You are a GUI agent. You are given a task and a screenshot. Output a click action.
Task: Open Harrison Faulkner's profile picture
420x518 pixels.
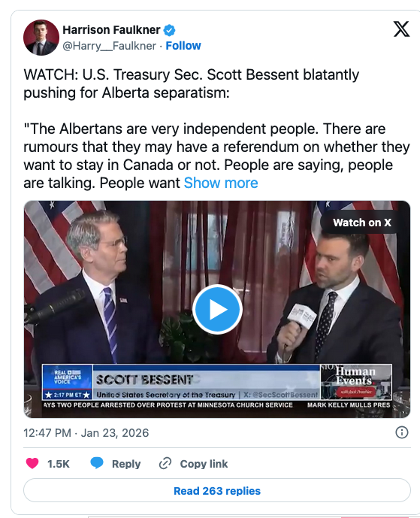[x=41, y=38]
